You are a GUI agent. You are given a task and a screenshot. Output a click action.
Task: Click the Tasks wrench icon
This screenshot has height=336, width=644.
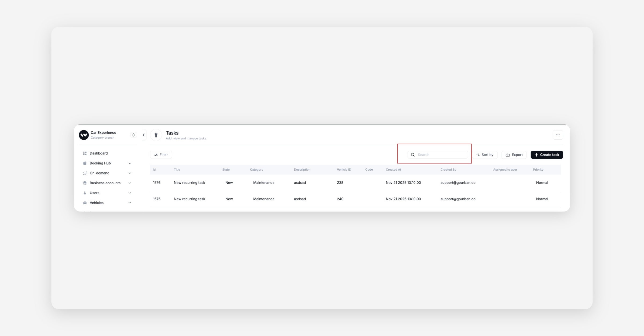tap(156, 135)
